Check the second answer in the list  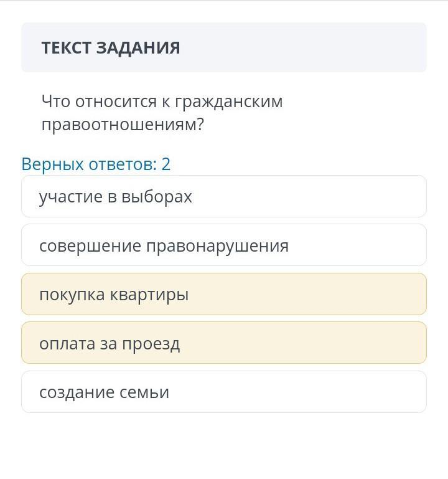[223, 245]
